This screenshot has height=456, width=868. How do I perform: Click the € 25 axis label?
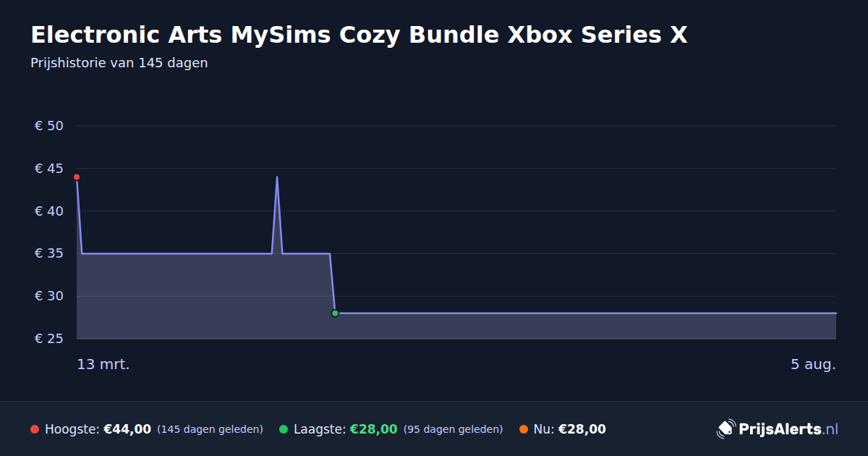pos(49,339)
